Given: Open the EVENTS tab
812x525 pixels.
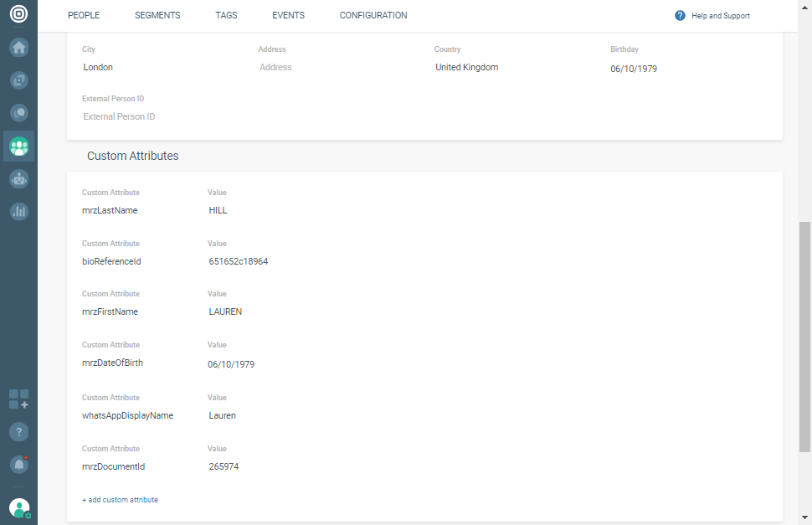Looking at the screenshot, I should 288,16.
